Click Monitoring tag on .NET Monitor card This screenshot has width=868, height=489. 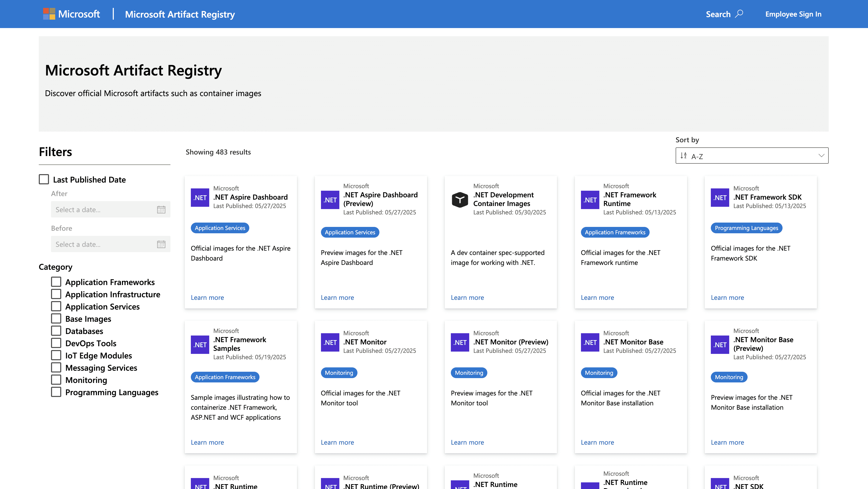pos(339,373)
